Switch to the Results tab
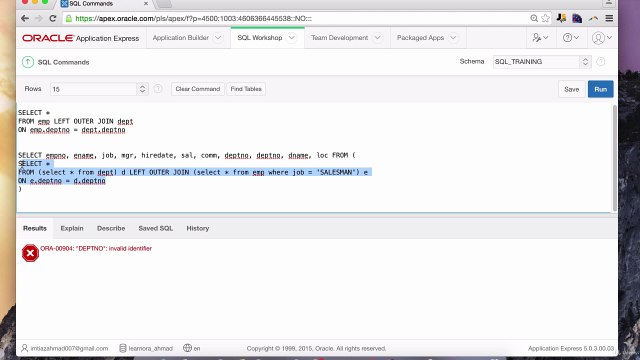Screen dimensions: 640x360 click(x=35, y=228)
